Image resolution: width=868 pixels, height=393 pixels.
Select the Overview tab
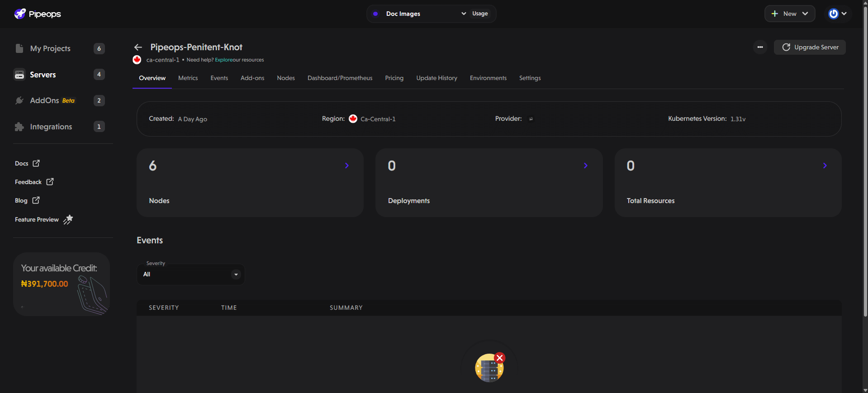click(152, 78)
